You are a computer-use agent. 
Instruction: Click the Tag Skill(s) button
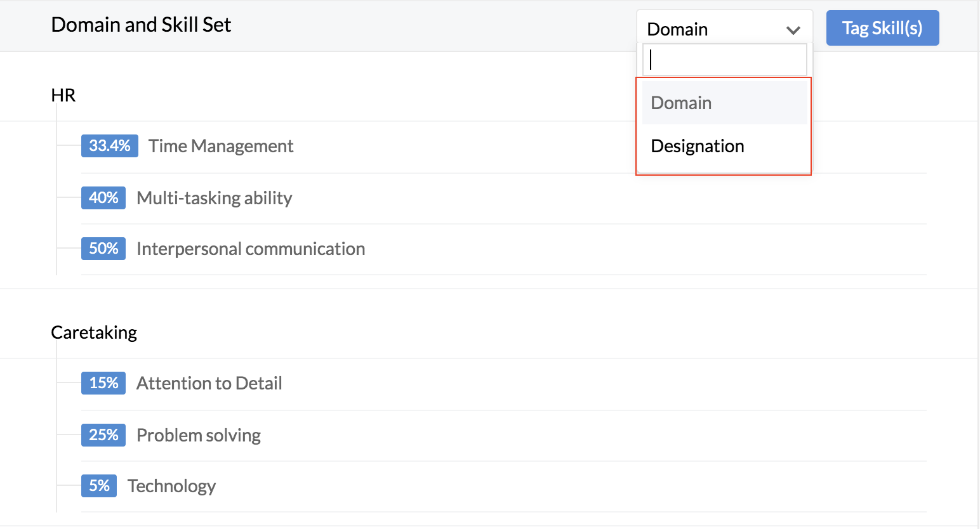[882, 28]
